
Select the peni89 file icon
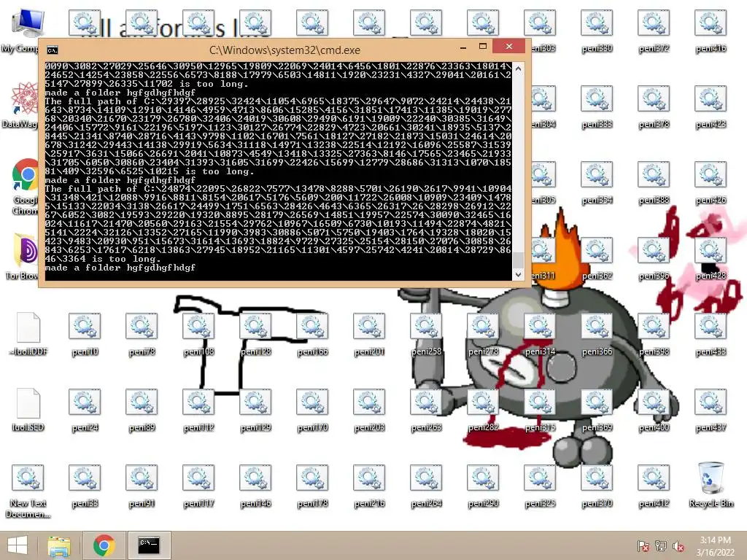142,410
